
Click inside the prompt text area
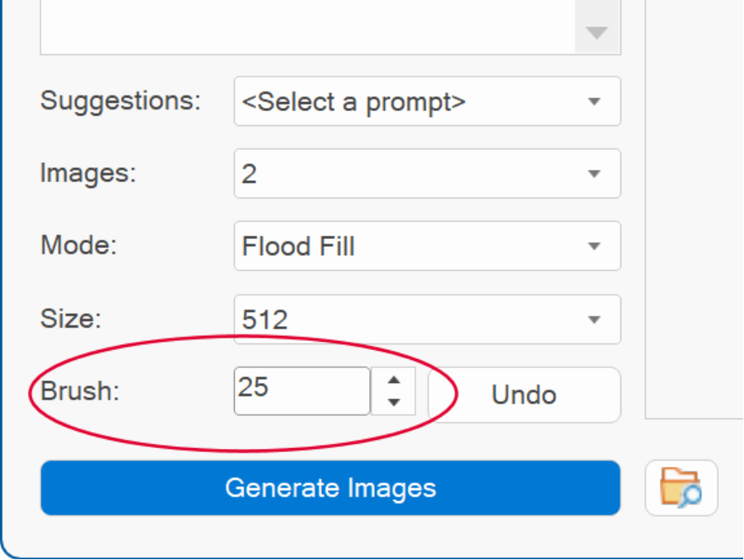[307, 26]
